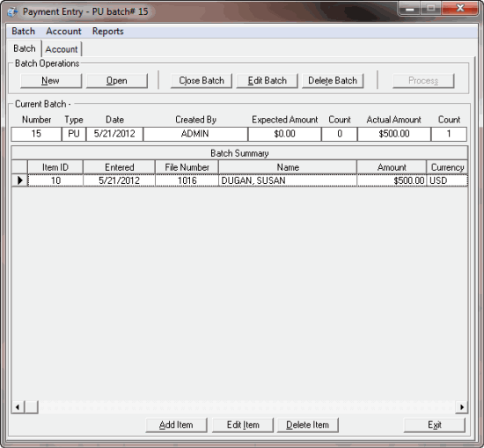Open the Batch menu
484x448 pixels.
tap(23, 31)
